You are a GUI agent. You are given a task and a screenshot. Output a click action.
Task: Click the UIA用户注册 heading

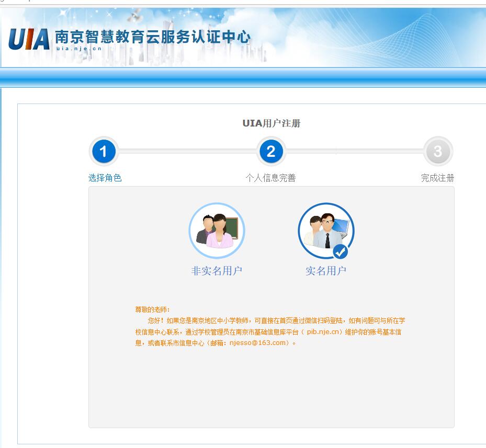(x=272, y=123)
